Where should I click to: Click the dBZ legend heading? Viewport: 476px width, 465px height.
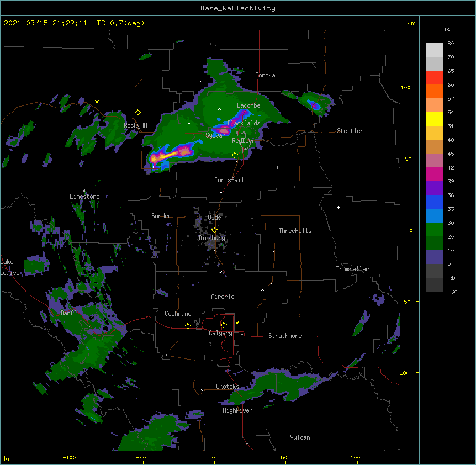447,29
